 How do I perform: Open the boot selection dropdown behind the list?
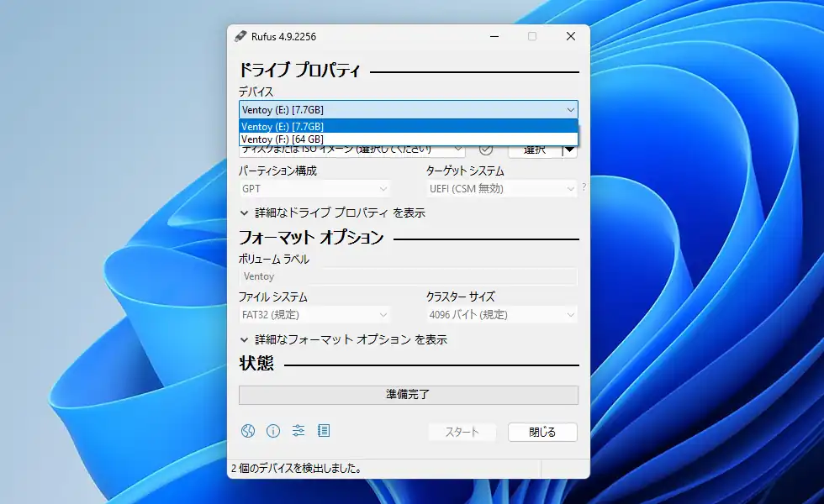[352, 150]
